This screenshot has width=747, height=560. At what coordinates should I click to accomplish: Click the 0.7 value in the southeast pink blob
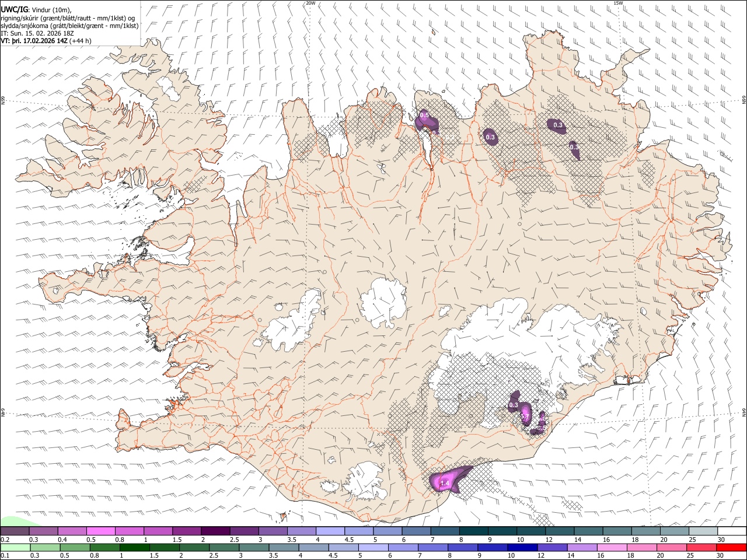coord(525,416)
